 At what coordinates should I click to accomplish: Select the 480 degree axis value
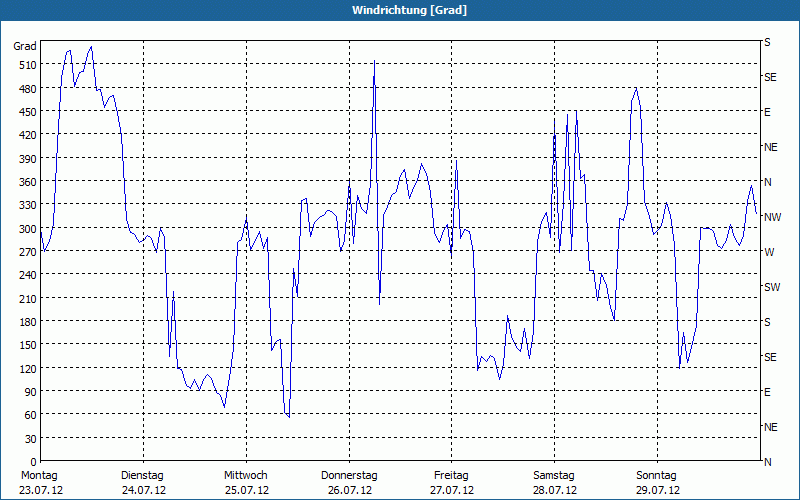coord(29,88)
